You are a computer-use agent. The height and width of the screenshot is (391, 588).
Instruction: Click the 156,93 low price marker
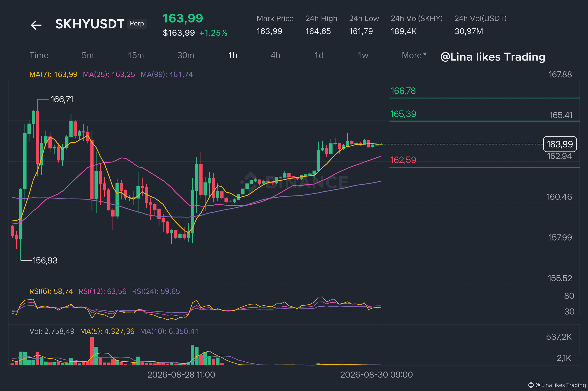[x=45, y=261]
